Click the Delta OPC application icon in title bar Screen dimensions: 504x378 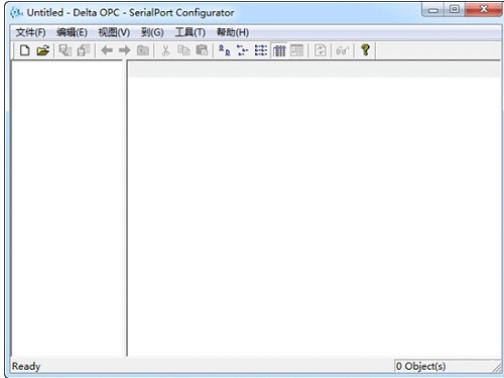(16, 13)
